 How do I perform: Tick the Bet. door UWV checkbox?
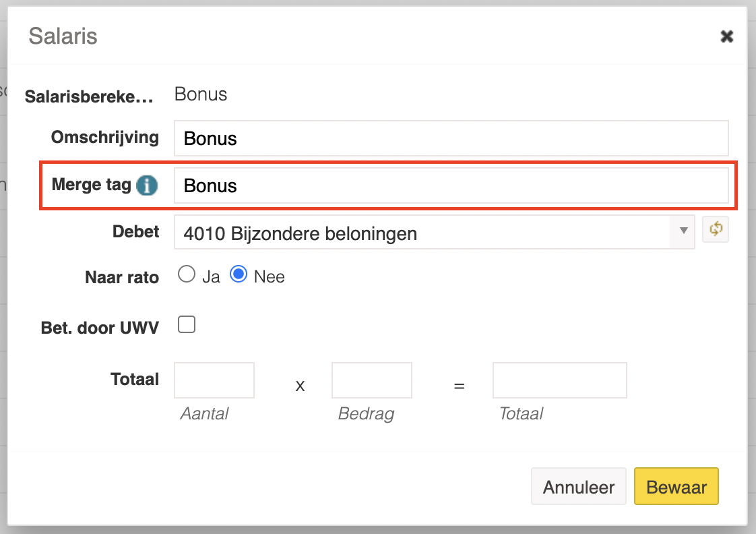[x=187, y=324]
